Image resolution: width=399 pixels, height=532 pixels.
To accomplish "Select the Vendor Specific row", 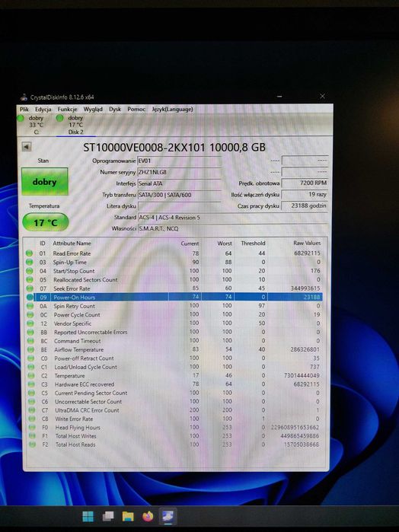I will [173, 323].
